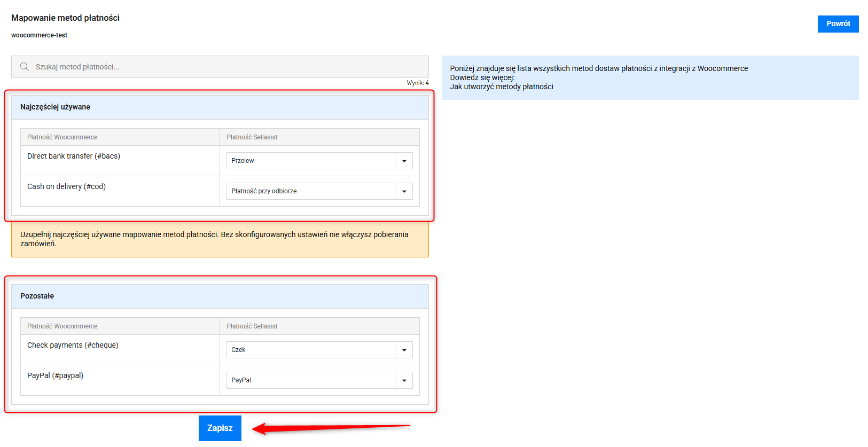Open the Jak utworzyć metody płatności link
The image size is (868, 447).
pyautogui.click(x=501, y=87)
